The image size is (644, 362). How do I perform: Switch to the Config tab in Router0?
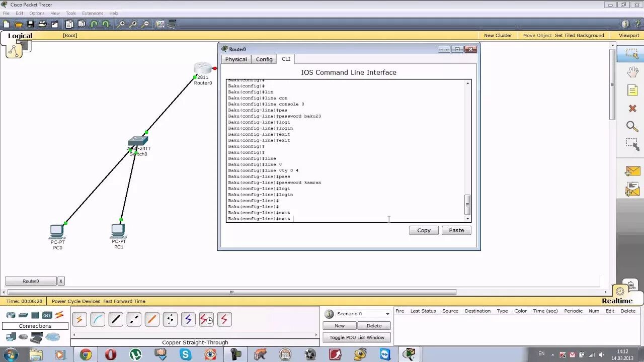click(x=264, y=59)
